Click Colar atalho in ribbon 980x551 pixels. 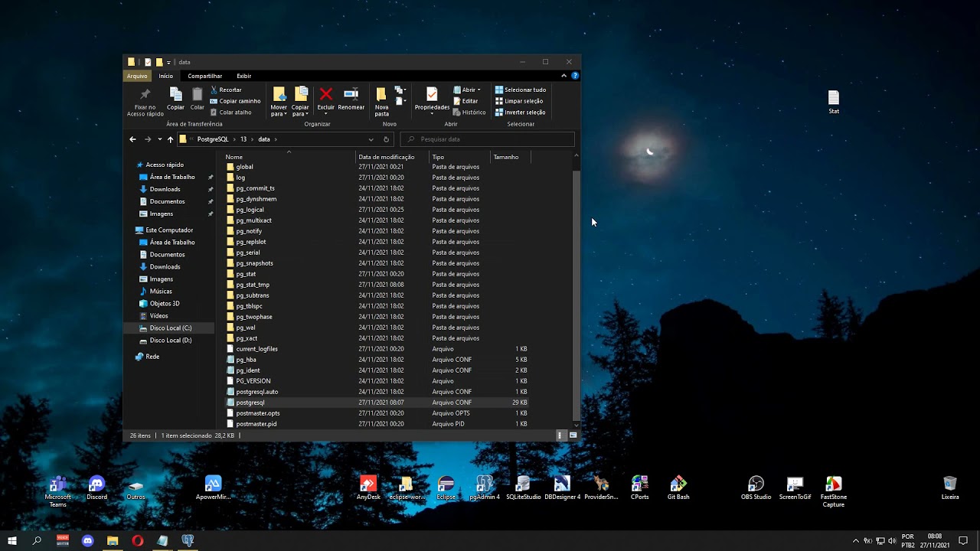click(230, 112)
